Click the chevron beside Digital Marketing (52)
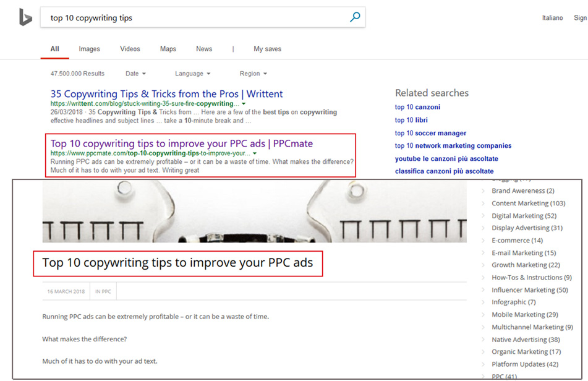 point(483,216)
